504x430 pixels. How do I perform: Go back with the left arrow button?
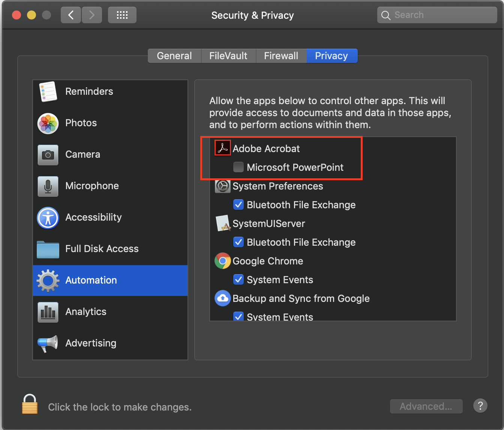[71, 15]
